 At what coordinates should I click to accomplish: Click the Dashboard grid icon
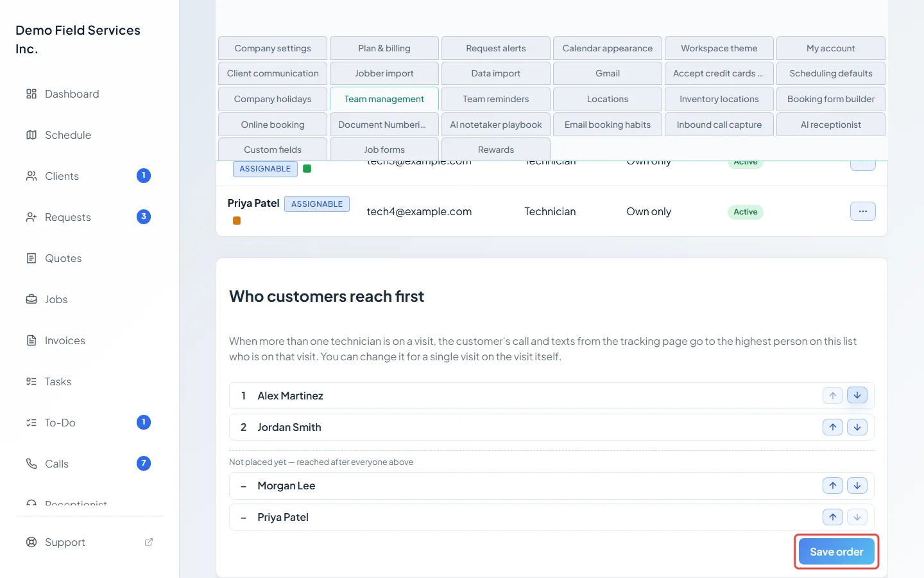click(x=31, y=94)
